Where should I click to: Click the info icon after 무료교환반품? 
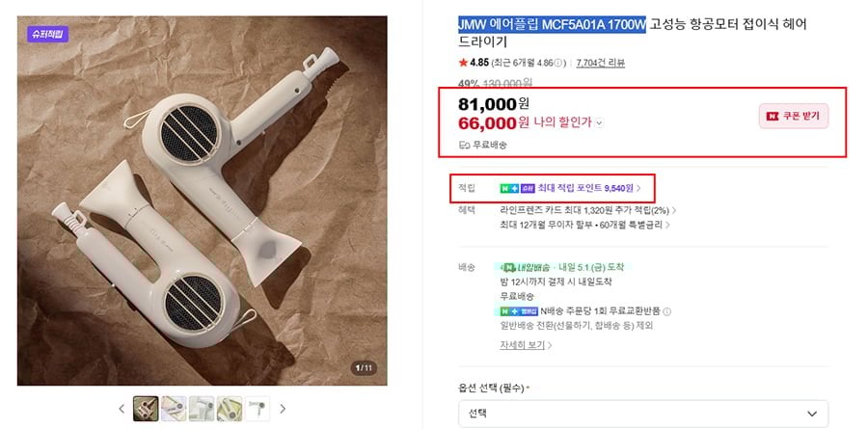[x=667, y=312]
